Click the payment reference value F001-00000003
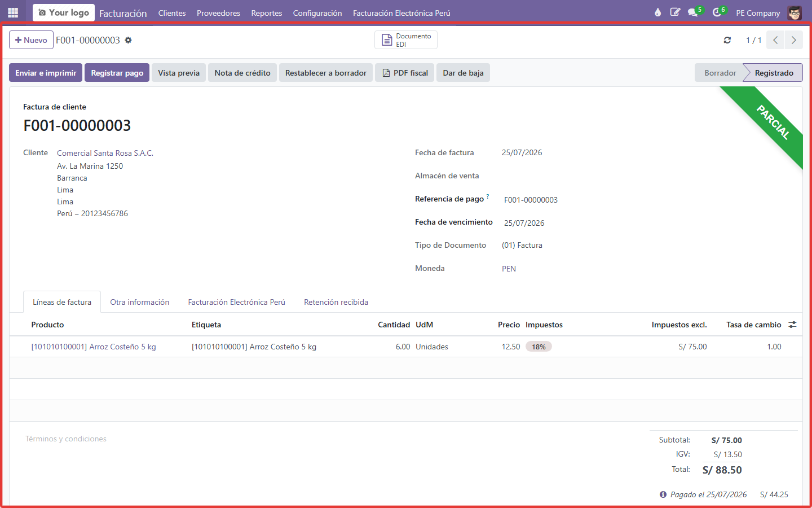The image size is (812, 508). point(531,200)
